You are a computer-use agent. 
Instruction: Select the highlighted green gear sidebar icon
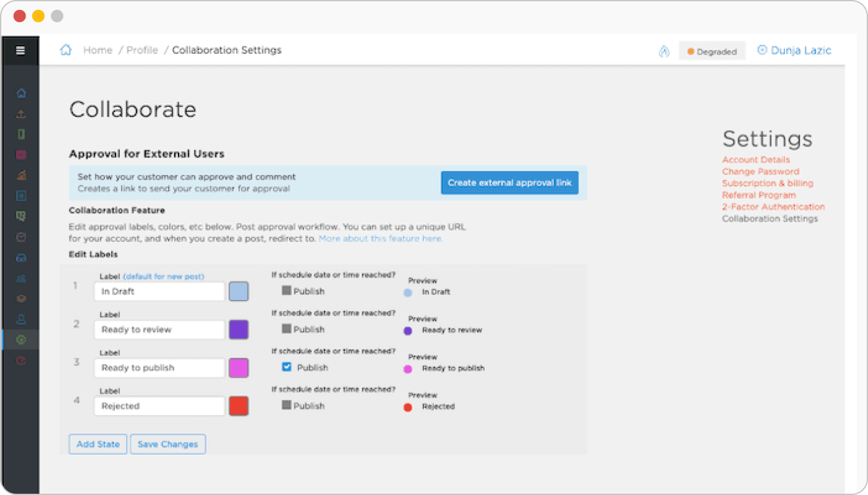pos(21,339)
